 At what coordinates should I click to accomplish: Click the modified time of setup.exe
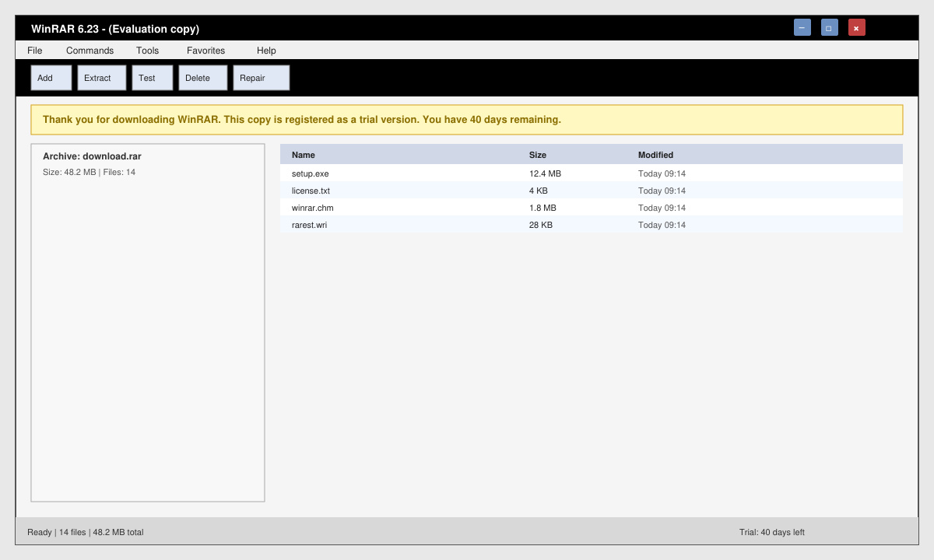click(x=662, y=173)
